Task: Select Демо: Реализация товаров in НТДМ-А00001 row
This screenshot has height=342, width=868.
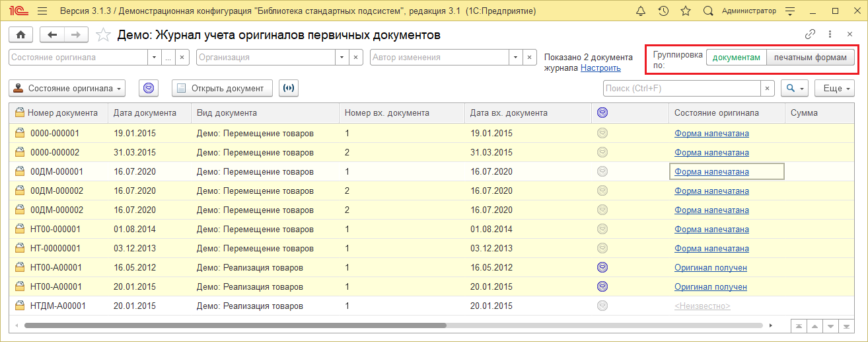Action: (265, 306)
